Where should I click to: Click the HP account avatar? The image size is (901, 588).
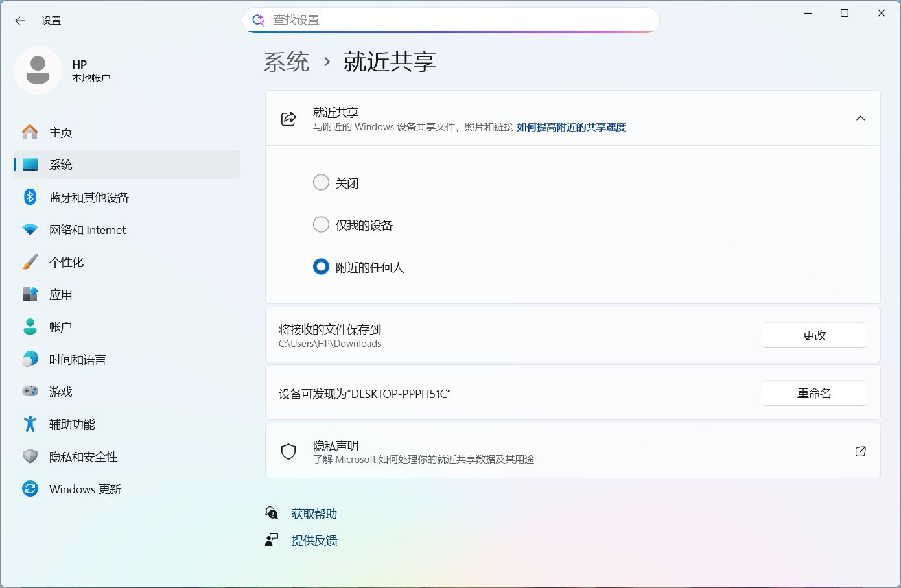click(38, 69)
